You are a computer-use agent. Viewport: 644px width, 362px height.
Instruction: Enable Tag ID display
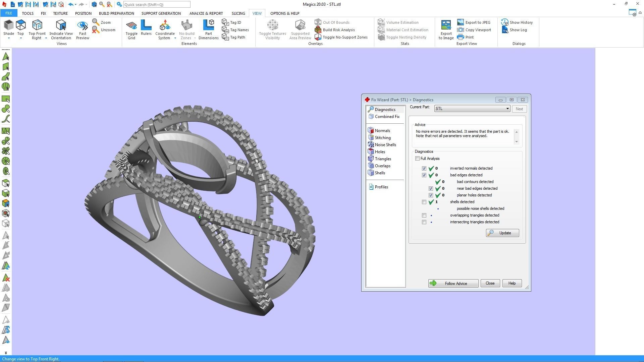232,22
